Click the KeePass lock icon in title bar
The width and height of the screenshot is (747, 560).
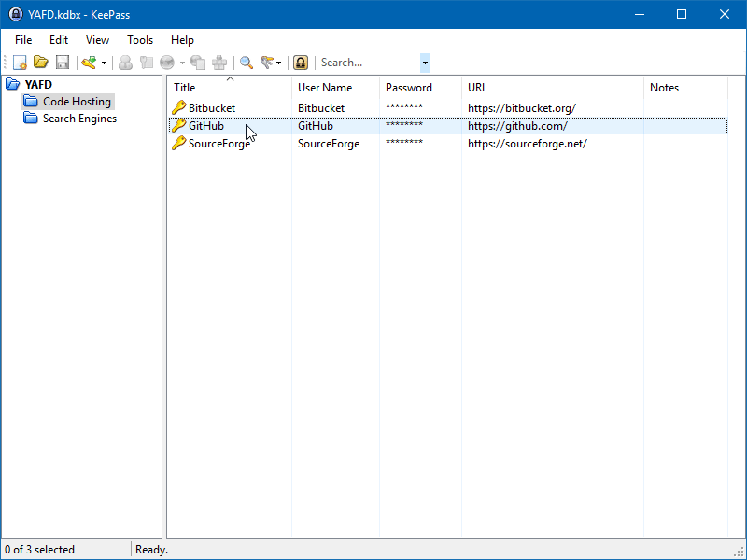click(16, 14)
